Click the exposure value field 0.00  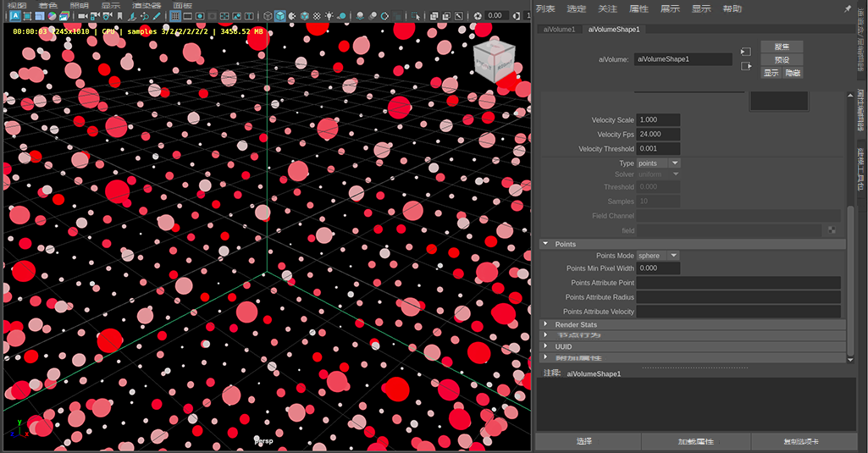496,16
